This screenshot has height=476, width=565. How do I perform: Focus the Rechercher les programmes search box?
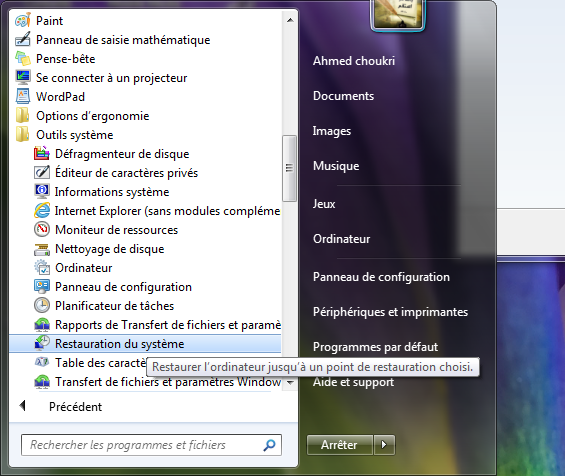point(151,445)
